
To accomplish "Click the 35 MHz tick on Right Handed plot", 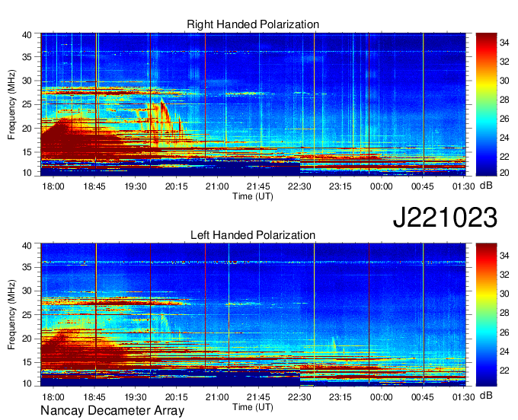I will [27, 57].
